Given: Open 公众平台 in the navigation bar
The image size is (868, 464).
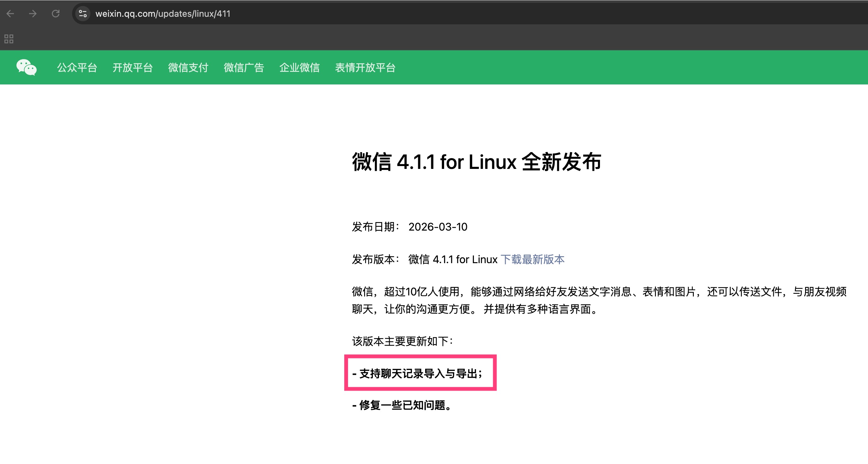Looking at the screenshot, I should [x=77, y=67].
